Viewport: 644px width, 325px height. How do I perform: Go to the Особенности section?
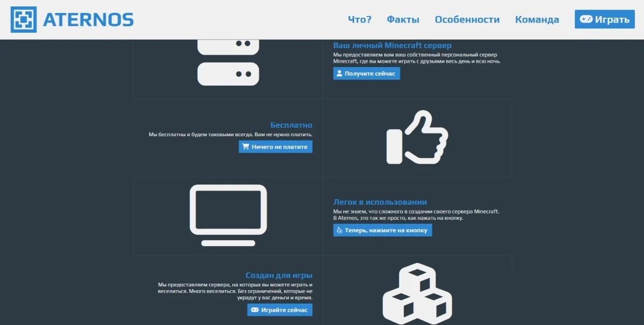pyautogui.click(x=467, y=20)
